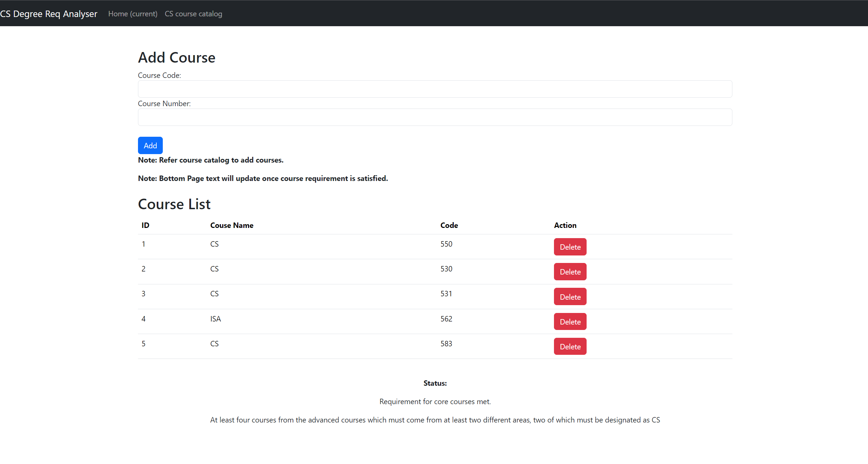Delete the CS 530 course row

pyautogui.click(x=570, y=272)
